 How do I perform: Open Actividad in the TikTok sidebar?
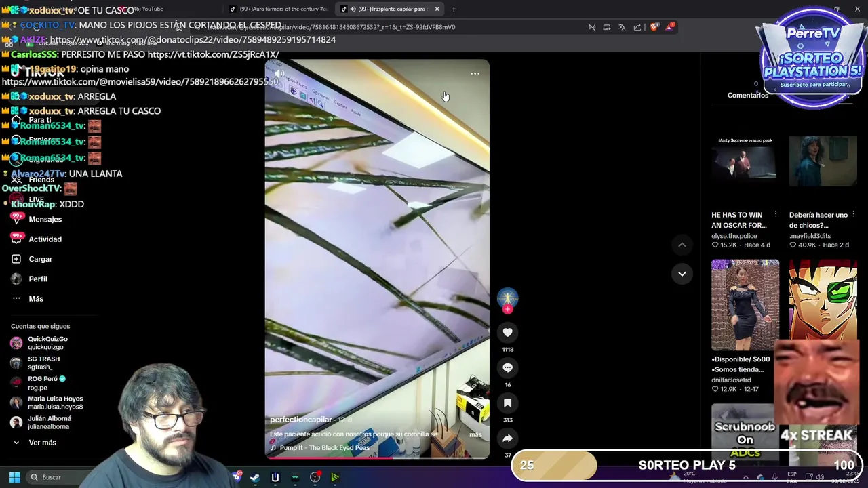click(45, 239)
